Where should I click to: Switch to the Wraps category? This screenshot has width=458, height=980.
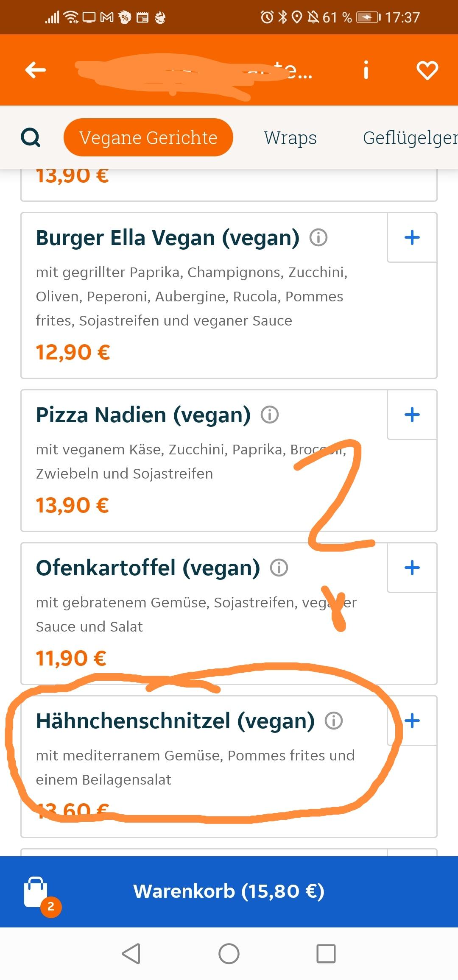tap(290, 138)
